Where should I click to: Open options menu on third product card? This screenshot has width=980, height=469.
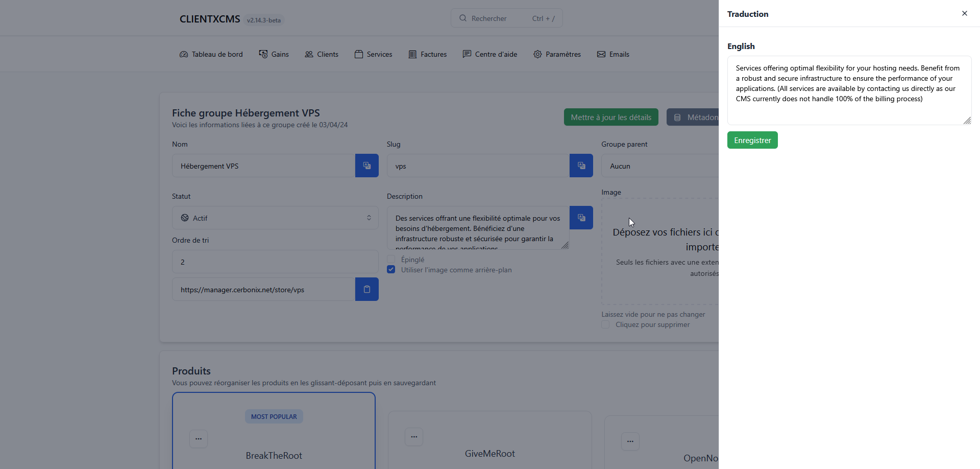coord(630,441)
